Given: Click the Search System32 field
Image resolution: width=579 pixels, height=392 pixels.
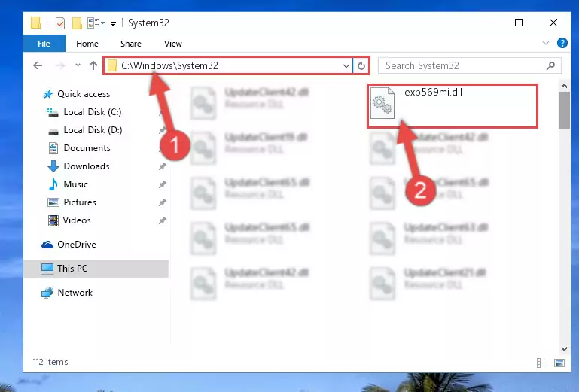Looking at the screenshot, I should (x=470, y=65).
